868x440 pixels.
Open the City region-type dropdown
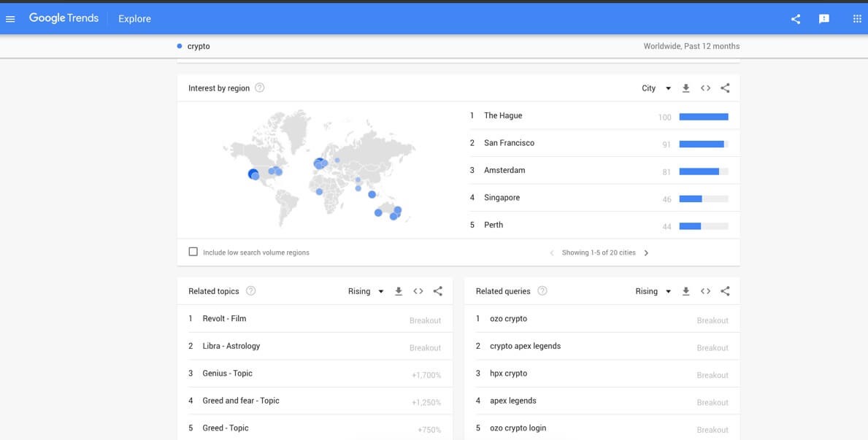pos(656,88)
